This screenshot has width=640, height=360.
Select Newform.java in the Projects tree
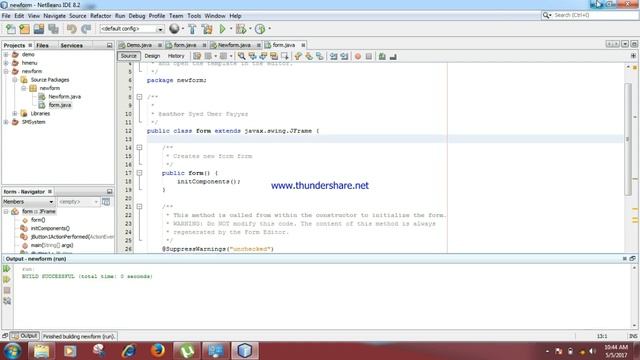[x=64, y=96]
